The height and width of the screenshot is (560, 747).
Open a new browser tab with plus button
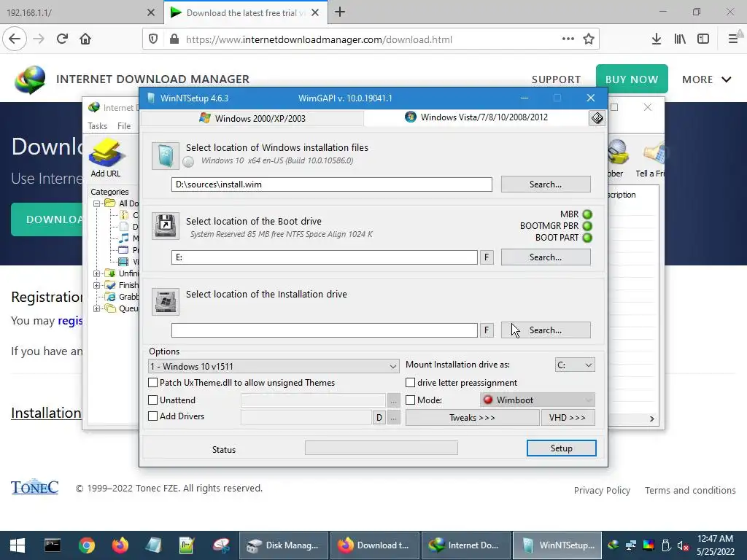click(x=340, y=12)
